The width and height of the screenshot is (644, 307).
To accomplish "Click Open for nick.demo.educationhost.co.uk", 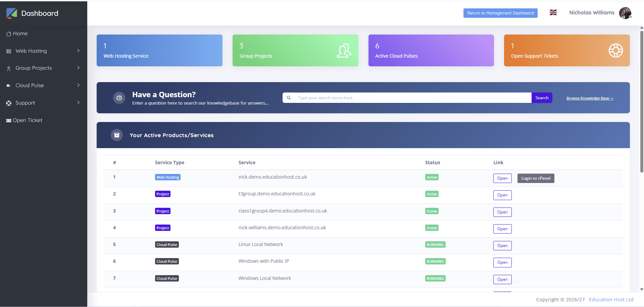I will [x=502, y=178].
